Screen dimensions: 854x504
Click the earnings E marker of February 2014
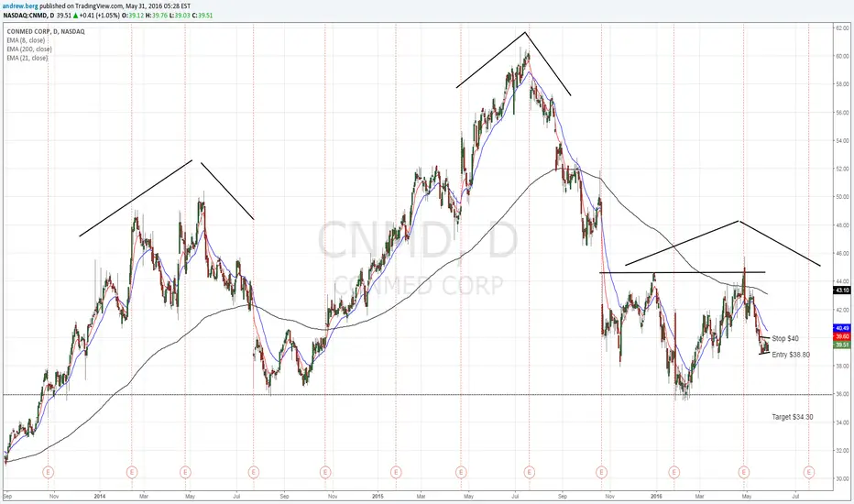pyautogui.click(x=132, y=472)
